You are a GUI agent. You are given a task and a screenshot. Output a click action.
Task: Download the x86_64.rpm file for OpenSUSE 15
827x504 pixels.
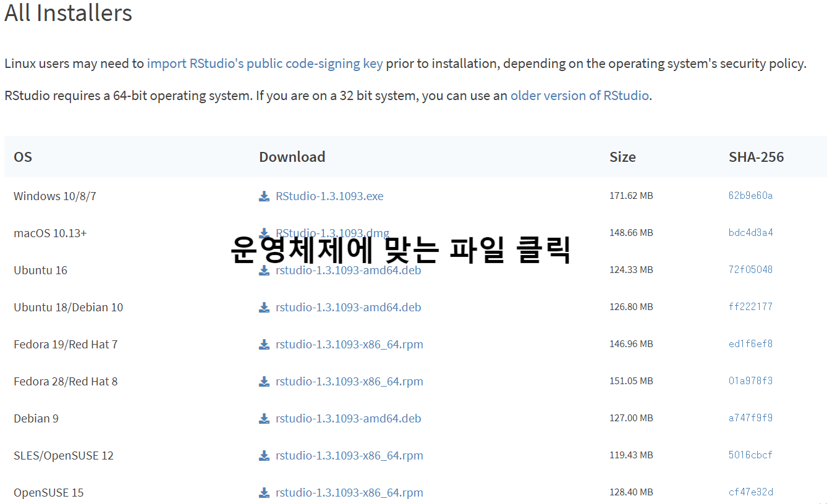349,492
